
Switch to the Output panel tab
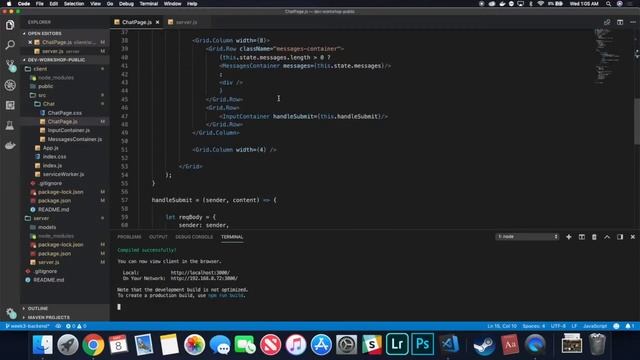point(158,237)
